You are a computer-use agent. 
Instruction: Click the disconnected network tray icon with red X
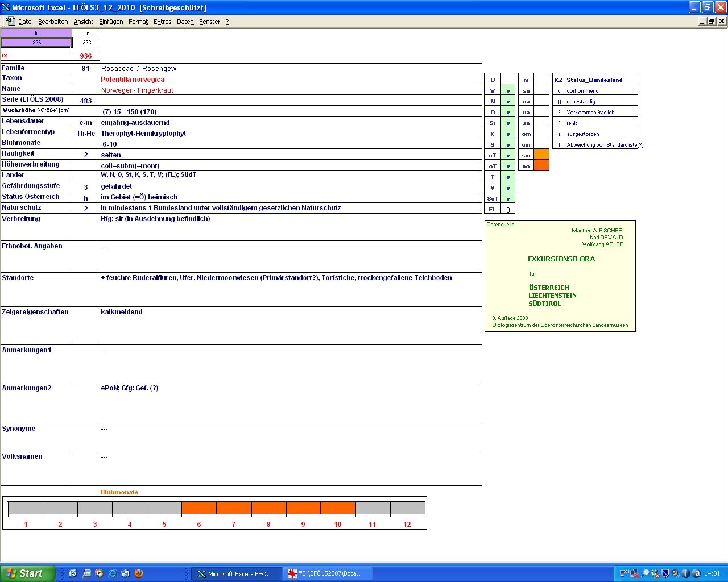[634, 573]
